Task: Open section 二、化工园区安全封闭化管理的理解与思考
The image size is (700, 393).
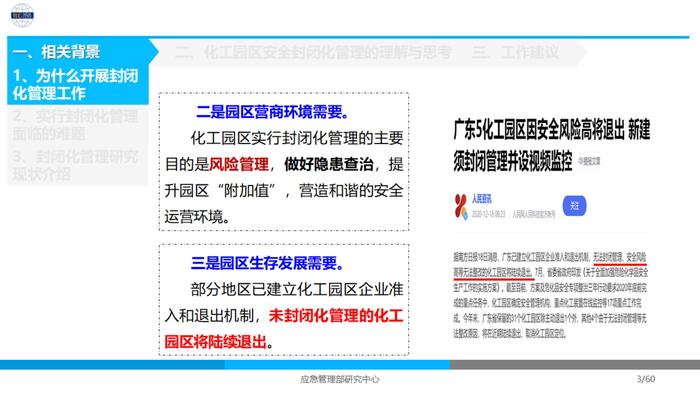Action: point(313,52)
